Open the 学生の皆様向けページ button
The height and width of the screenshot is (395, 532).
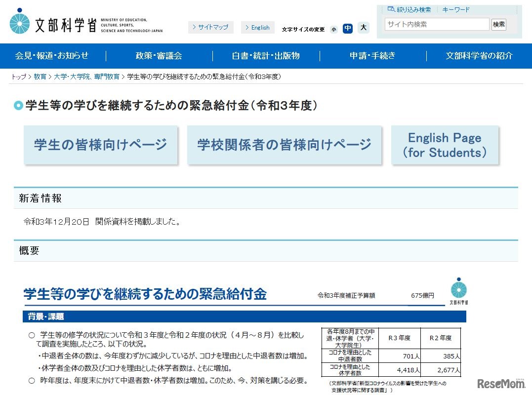[100, 145]
